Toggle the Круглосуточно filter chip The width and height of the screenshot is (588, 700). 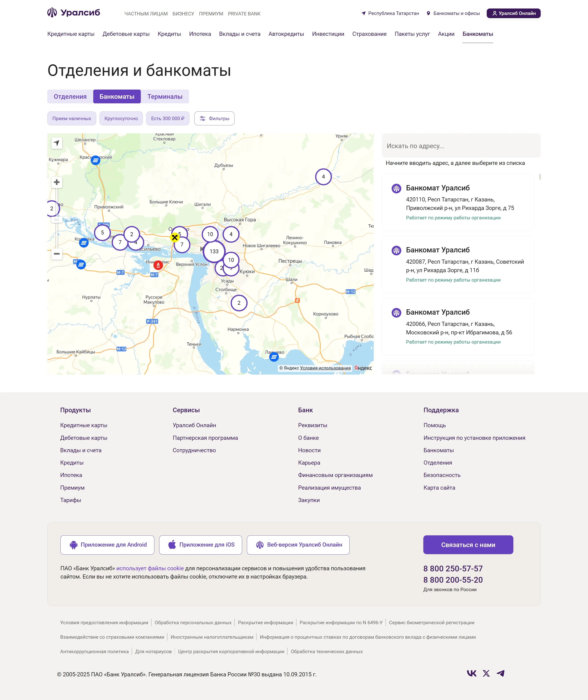(x=121, y=118)
